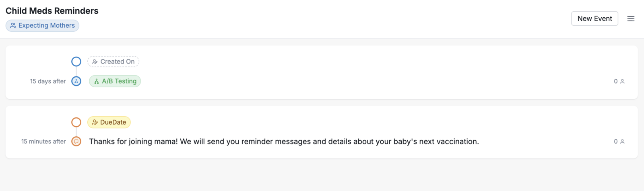The image size is (644, 191).
Task: Open the Created On trigger chip
Action: [x=113, y=62]
